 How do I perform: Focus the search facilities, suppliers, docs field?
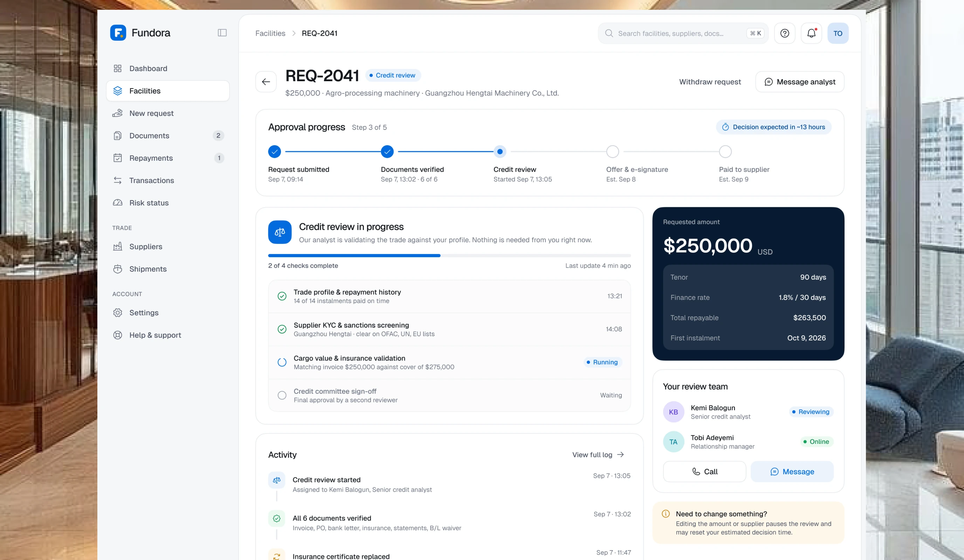coord(683,33)
